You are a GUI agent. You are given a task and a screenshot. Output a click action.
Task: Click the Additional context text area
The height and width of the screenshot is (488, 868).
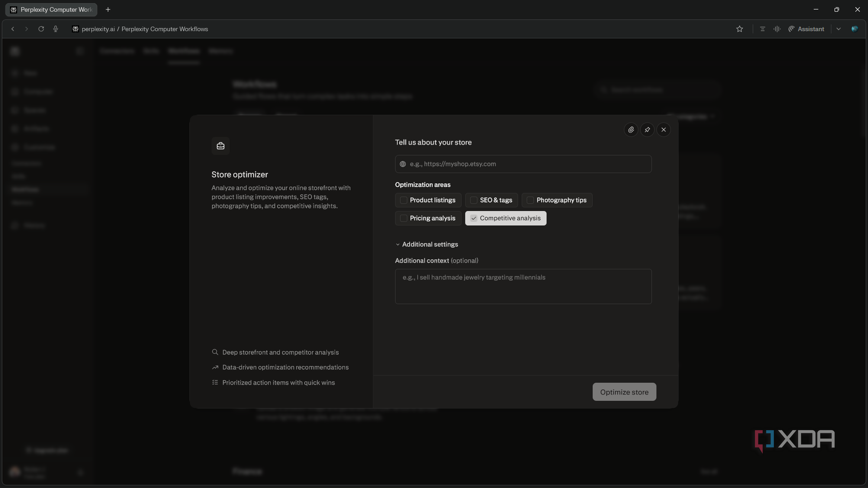pyautogui.click(x=523, y=287)
